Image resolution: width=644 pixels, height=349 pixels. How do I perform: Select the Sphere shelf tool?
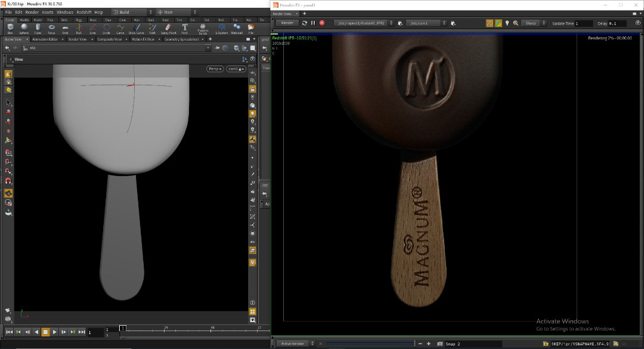tap(24, 29)
